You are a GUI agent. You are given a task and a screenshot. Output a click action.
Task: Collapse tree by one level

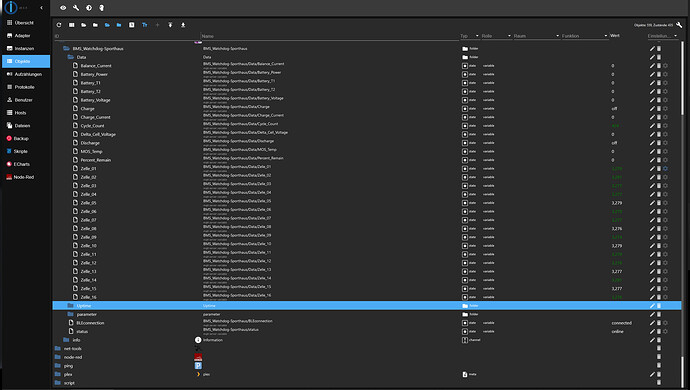[x=119, y=25]
